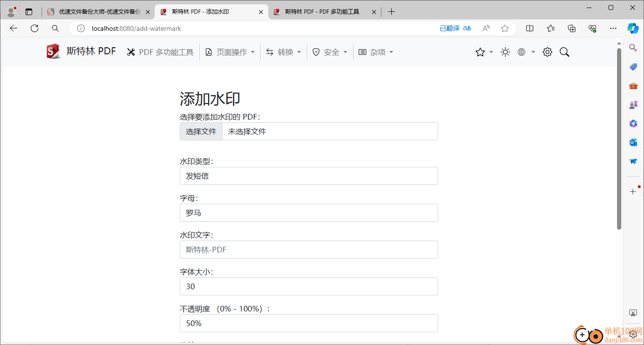Open split screen icon in toolbar
This screenshot has height=345, width=644.
tap(530, 28)
